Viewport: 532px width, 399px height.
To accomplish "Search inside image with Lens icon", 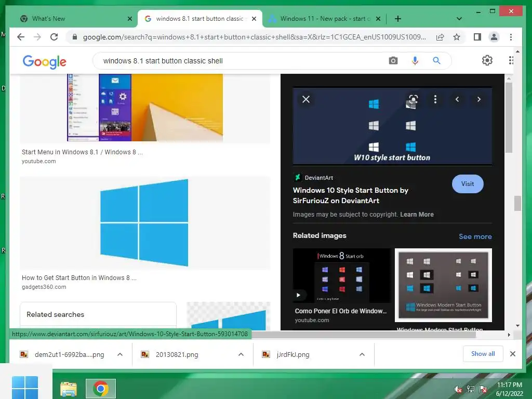I will point(413,99).
